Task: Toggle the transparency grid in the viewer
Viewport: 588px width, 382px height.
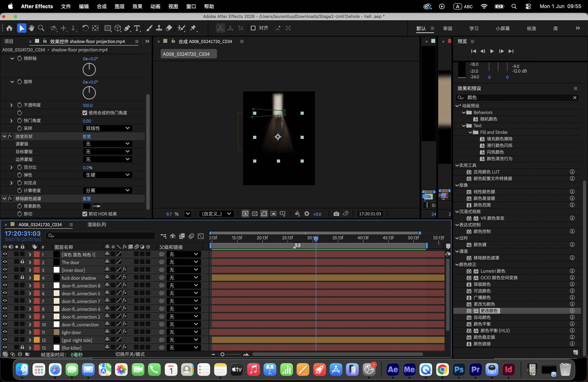Action: coord(254,214)
